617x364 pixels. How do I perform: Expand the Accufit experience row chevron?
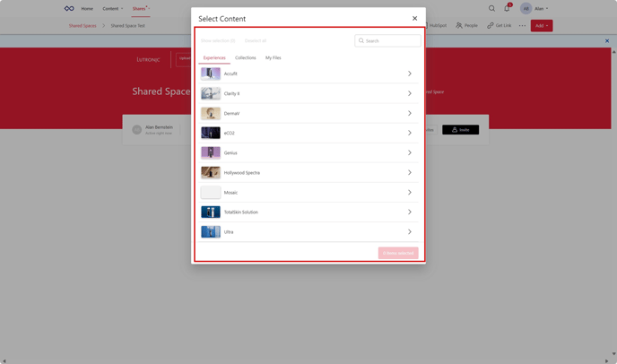(x=410, y=74)
